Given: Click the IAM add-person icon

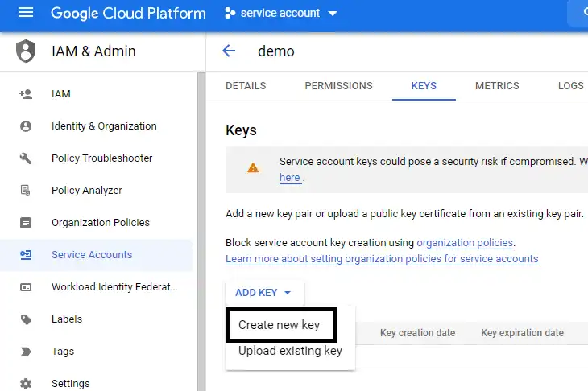Looking at the screenshot, I should [x=26, y=93].
